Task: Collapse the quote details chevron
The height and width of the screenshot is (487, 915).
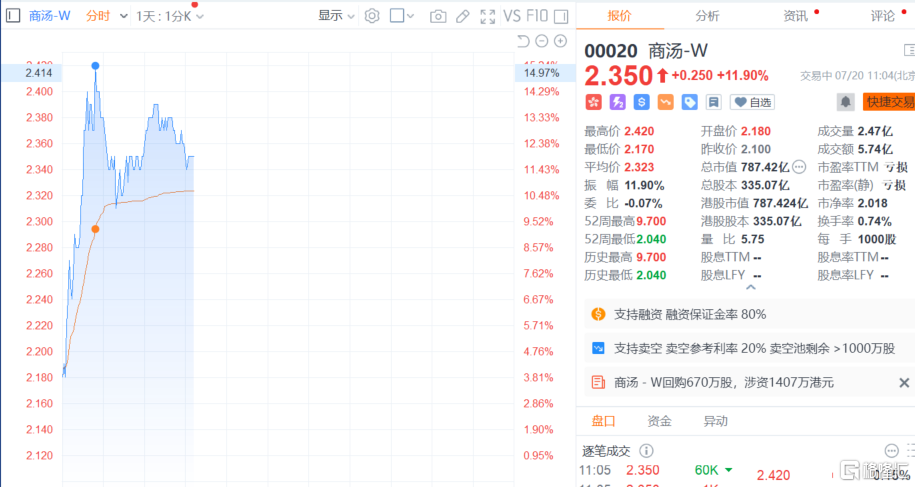Action: (x=751, y=288)
